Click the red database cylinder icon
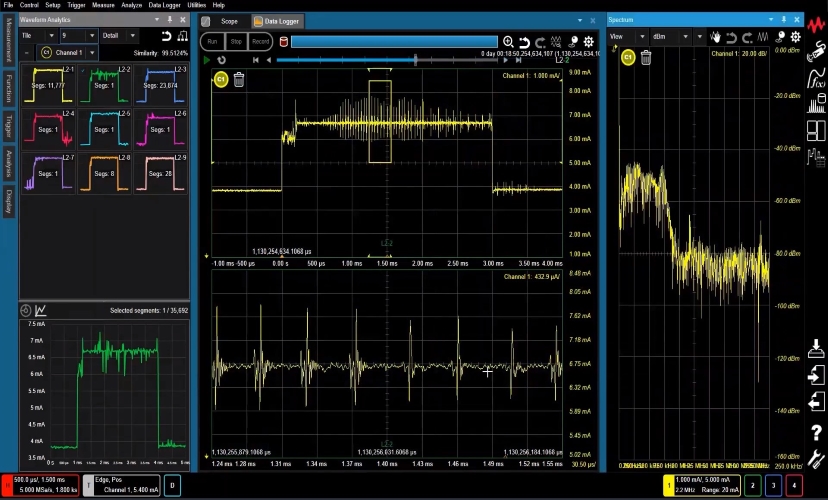828x500 pixels. pyautogui.click(x=284, y=42)
